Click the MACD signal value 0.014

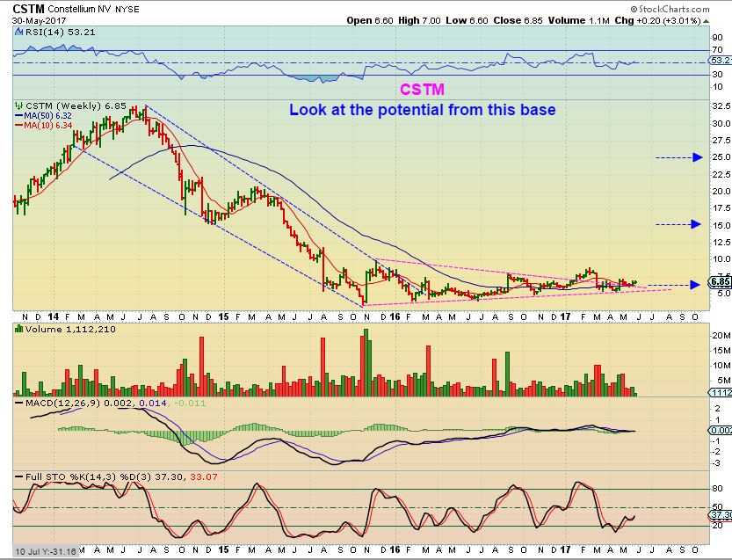click(x=153, y=403)
